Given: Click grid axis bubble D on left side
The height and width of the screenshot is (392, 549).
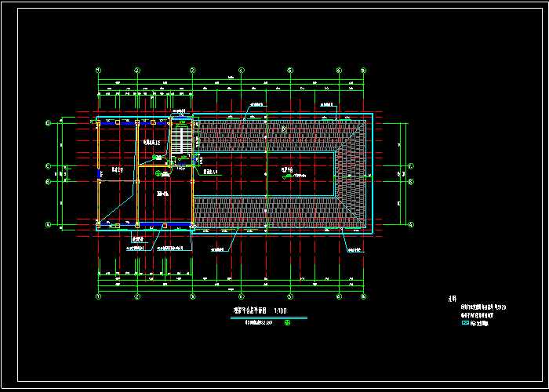Looking at the screenshot, I should (x=48, y=122).
